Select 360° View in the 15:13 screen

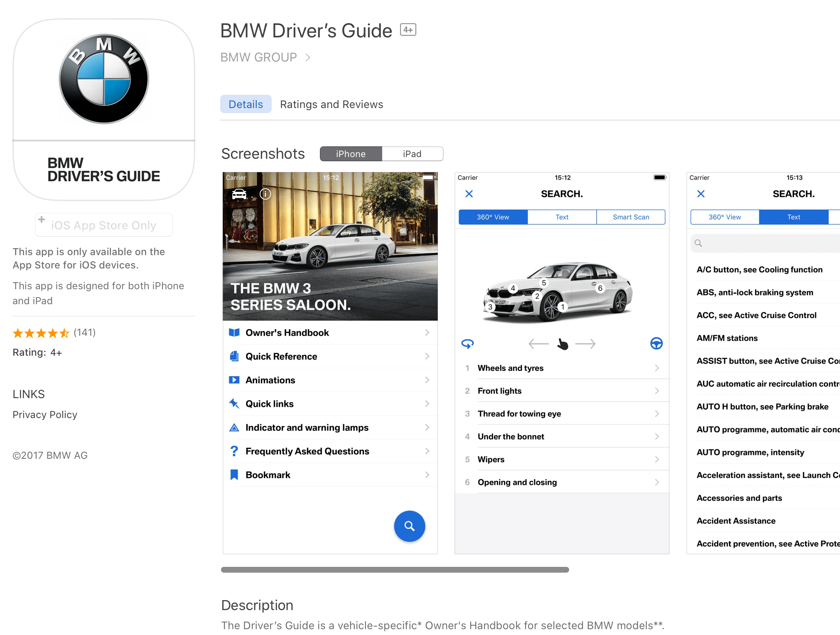[x=725, y=217]
